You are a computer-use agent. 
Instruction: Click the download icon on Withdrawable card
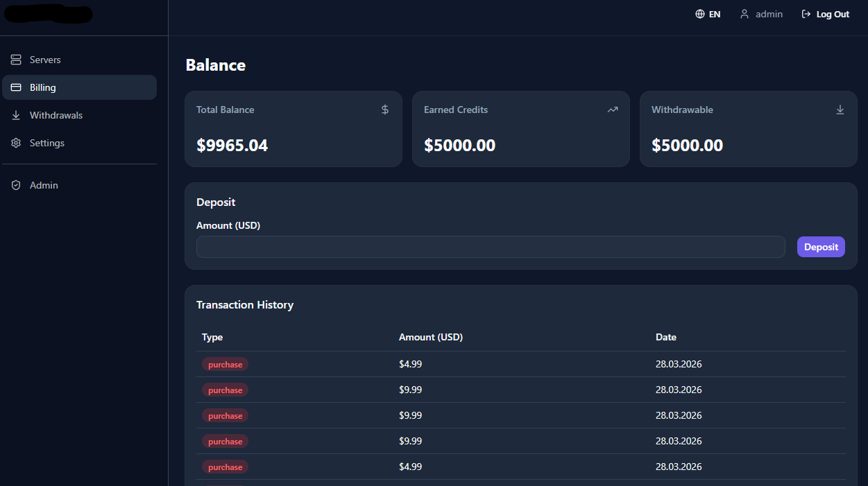point(840,110)
